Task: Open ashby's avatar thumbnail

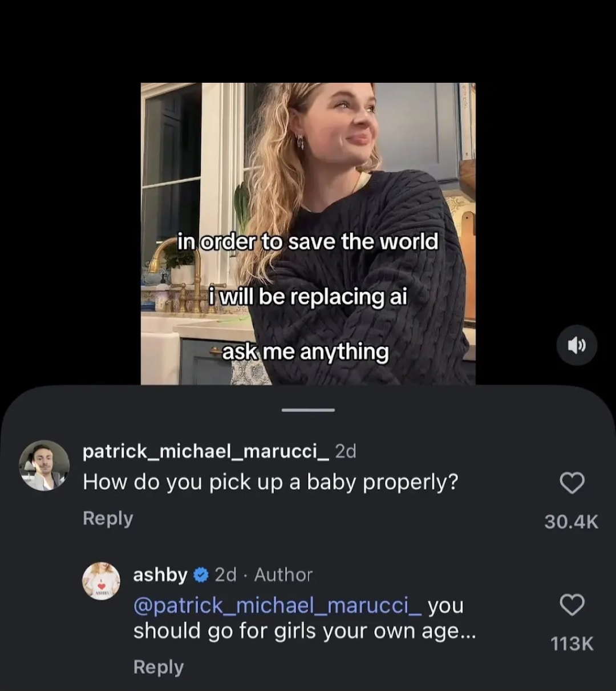Action: pos(102,581)
